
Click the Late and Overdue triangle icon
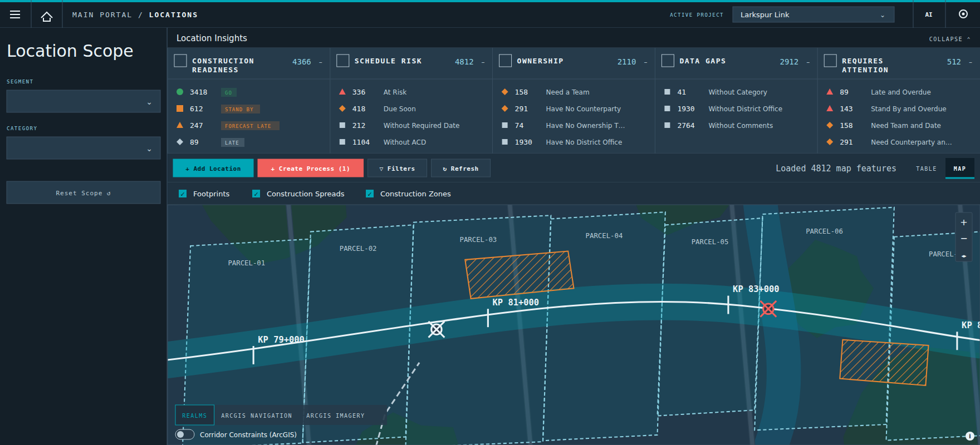[x=830, y=92]
